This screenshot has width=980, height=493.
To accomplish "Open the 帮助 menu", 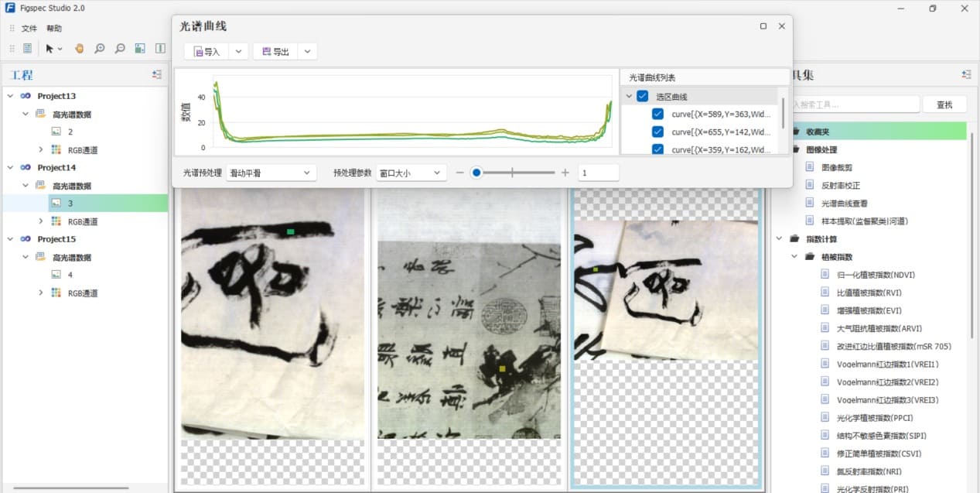I will pyautogui.click(x=54, y=28).
